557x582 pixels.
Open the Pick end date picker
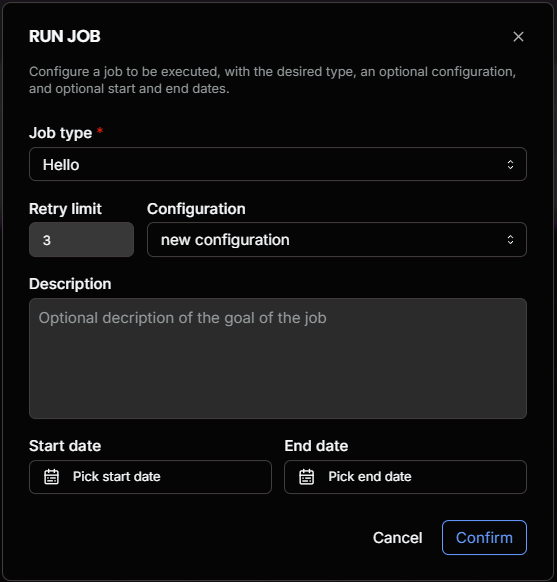405,477
